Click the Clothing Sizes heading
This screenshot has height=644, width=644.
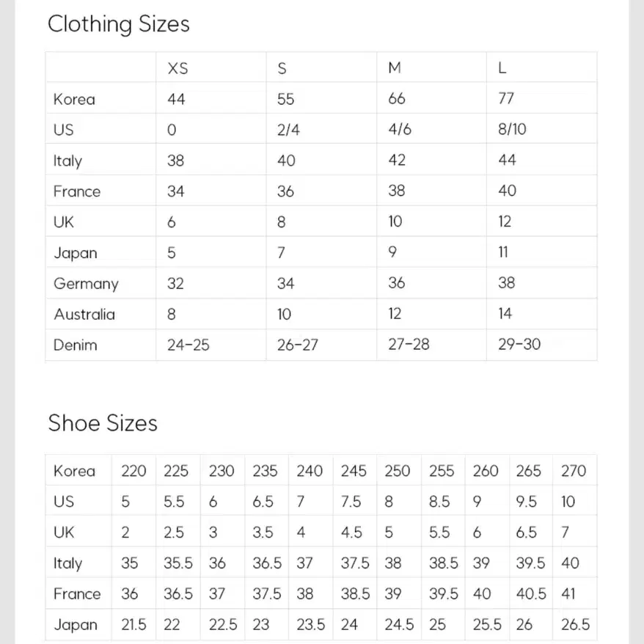[x=118, y=24]
